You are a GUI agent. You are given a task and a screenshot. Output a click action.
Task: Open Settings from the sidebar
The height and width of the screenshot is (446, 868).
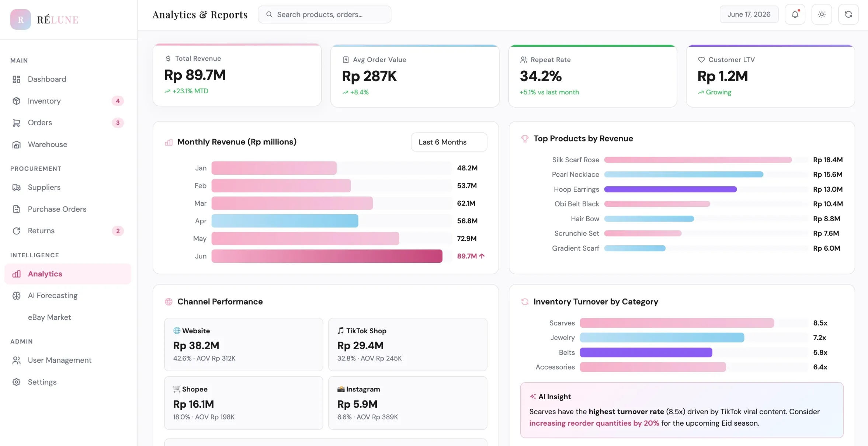pos(68,382)
